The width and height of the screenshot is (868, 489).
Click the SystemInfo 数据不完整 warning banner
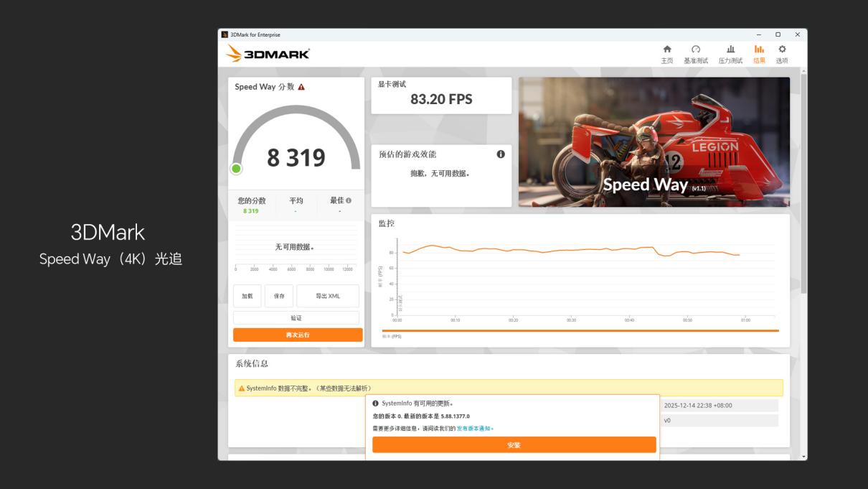(509, 388)
